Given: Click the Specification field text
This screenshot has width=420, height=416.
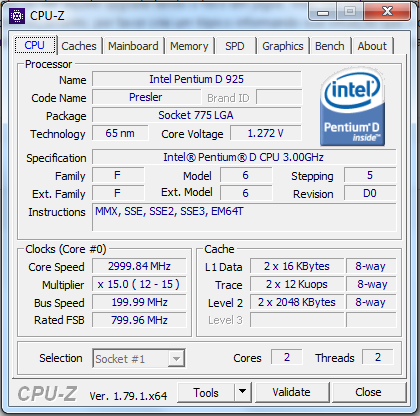Looking at the screenshot, I should [x=243, y=157].
